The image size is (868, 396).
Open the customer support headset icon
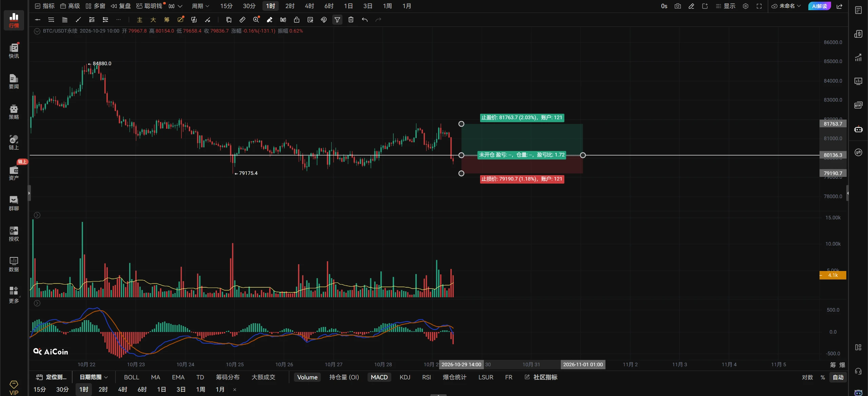pyautogui.click(x=858, y=371)
